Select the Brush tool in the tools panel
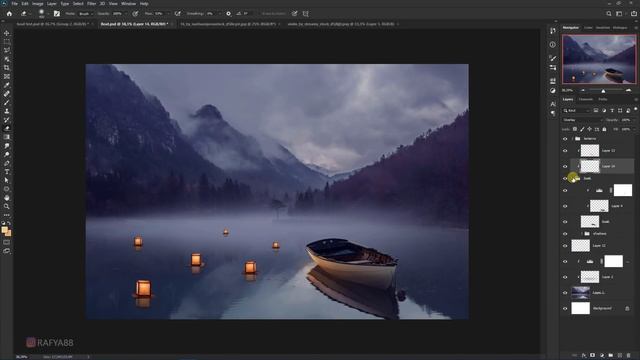This screenshot has height=360, width=640. 7,102
